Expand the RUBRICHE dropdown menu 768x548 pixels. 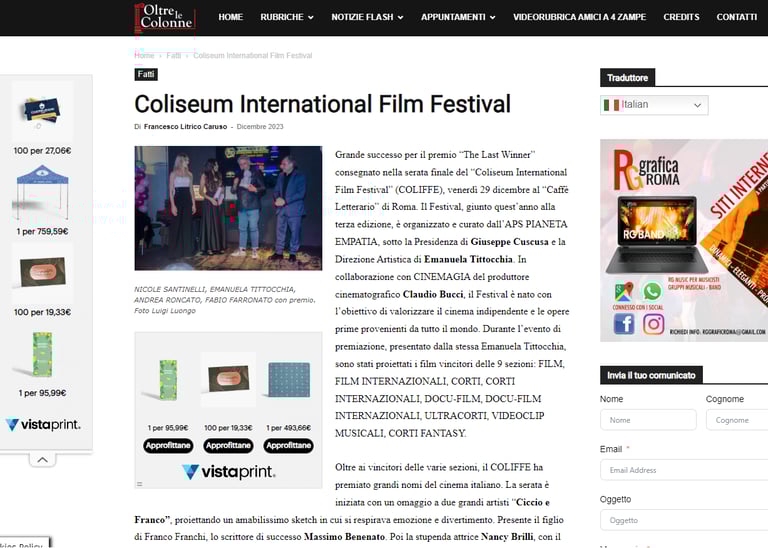coord(287,17)
